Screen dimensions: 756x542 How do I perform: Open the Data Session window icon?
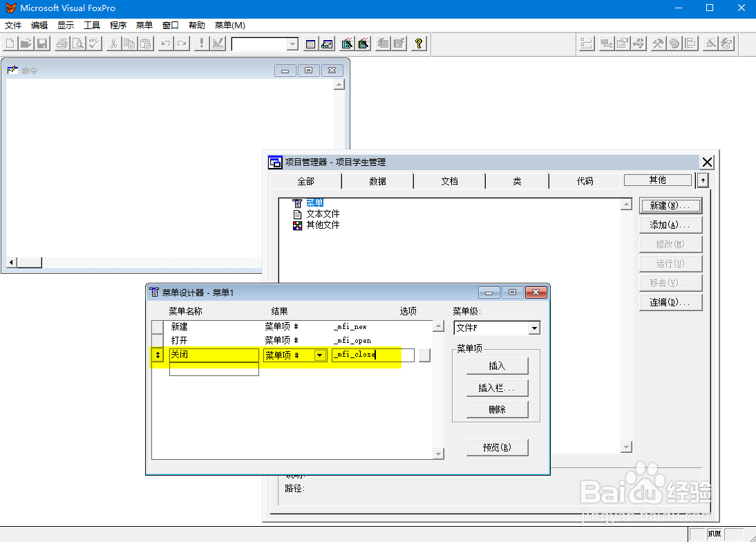[x=327, y=44]
